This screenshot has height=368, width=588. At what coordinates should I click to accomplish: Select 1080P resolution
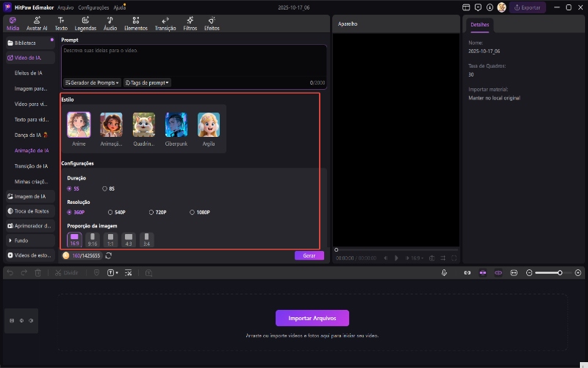[x=200, y=212]
